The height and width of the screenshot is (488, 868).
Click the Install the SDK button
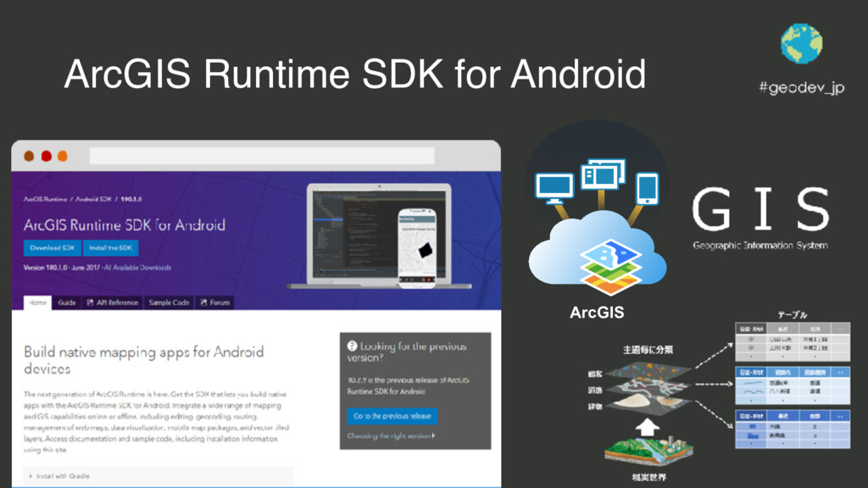pyautogui.click(x=111, y=248)
